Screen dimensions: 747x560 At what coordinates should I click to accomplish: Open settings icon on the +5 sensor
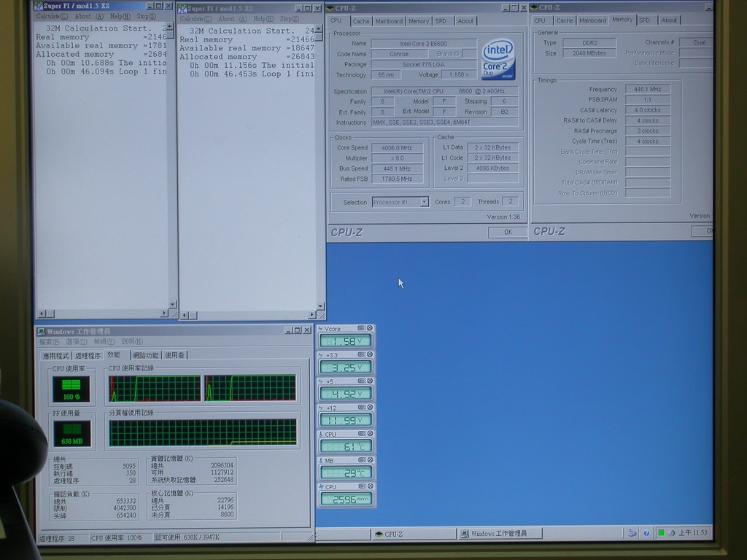[x=362, y=381]
